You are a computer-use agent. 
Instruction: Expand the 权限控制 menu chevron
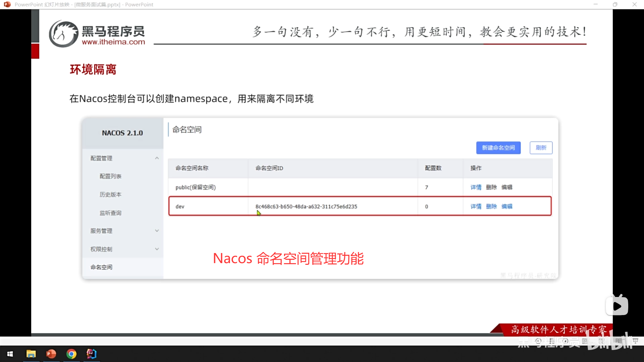(157, 249)
